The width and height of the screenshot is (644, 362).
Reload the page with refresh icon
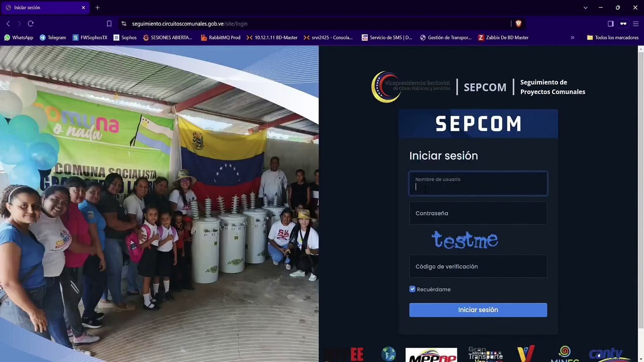(31, 24)
